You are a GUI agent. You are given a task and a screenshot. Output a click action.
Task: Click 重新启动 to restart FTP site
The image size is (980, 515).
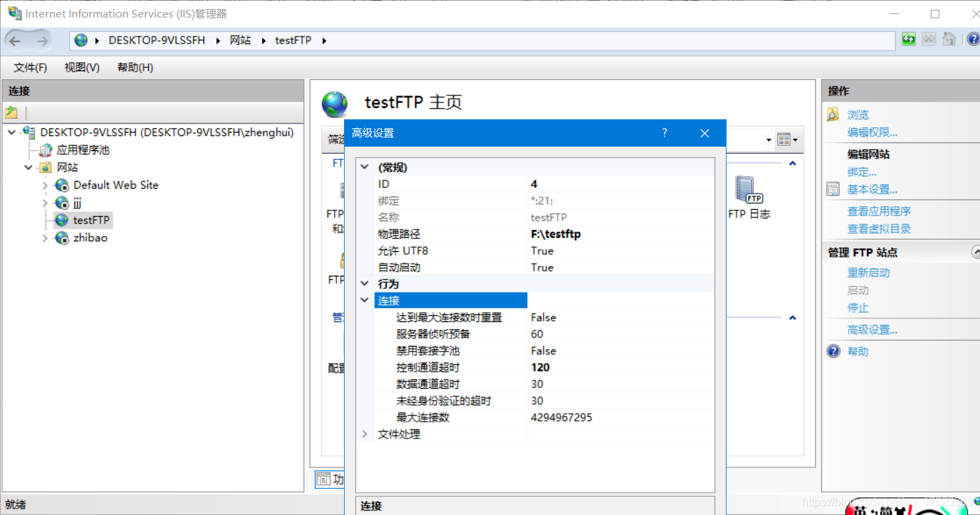pyautogui.click(x=868, y=272)
